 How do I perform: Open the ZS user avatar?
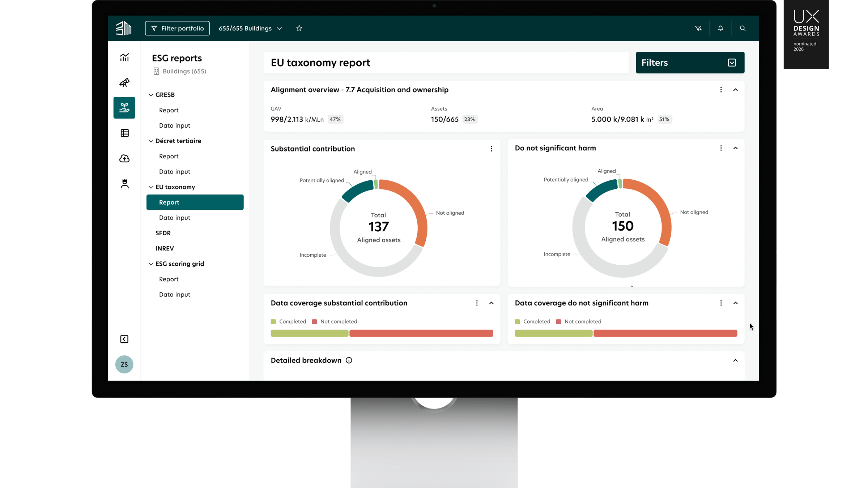tap(124, 364)
